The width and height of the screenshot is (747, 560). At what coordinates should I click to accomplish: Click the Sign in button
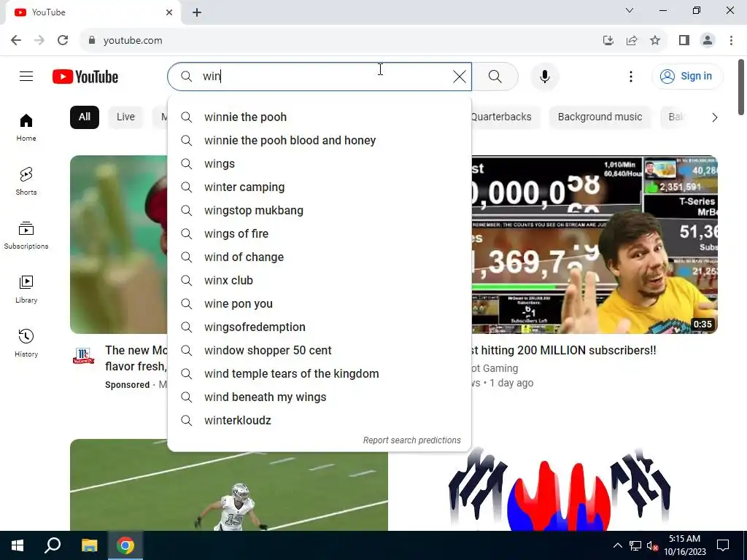[x=687, y=76]
